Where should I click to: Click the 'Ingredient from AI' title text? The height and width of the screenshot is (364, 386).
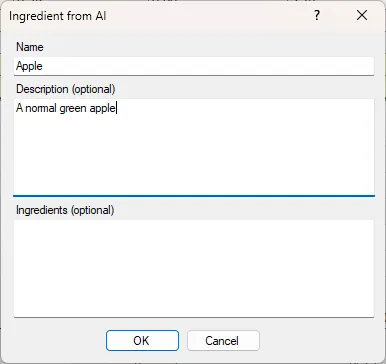[58, 16]
